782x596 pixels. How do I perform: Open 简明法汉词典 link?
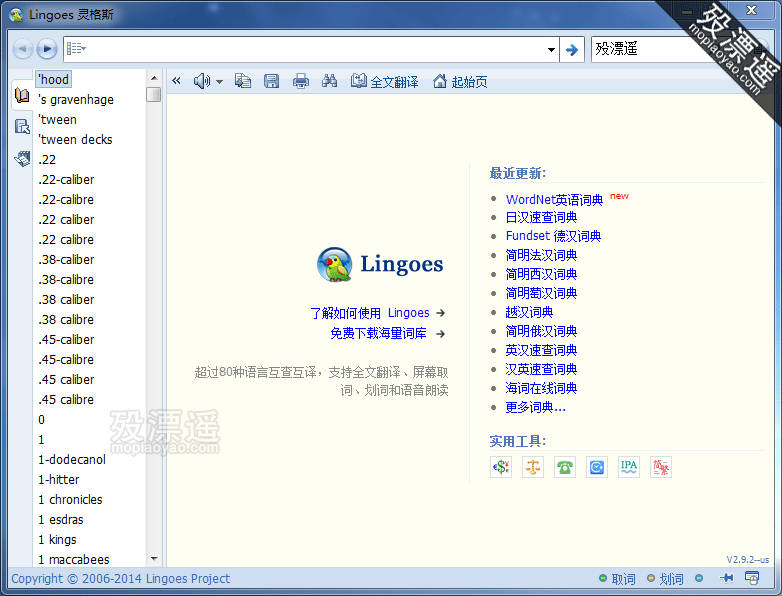click(541, 255)
